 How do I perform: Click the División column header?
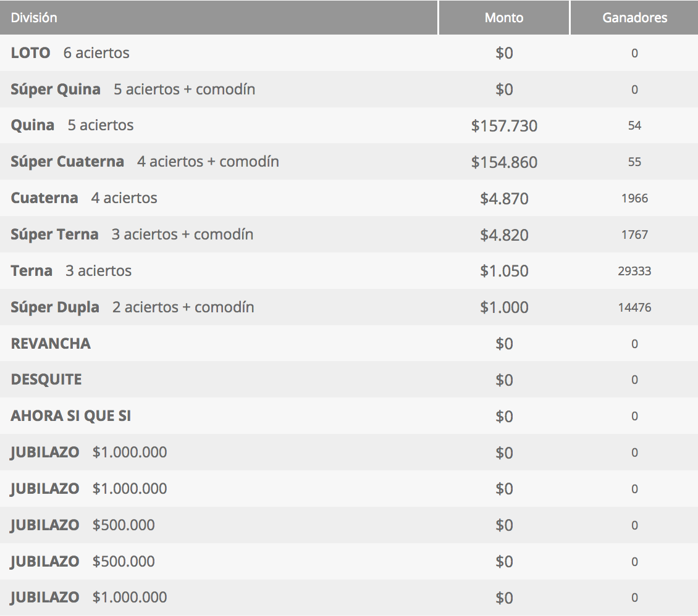[x=219, y=17]
